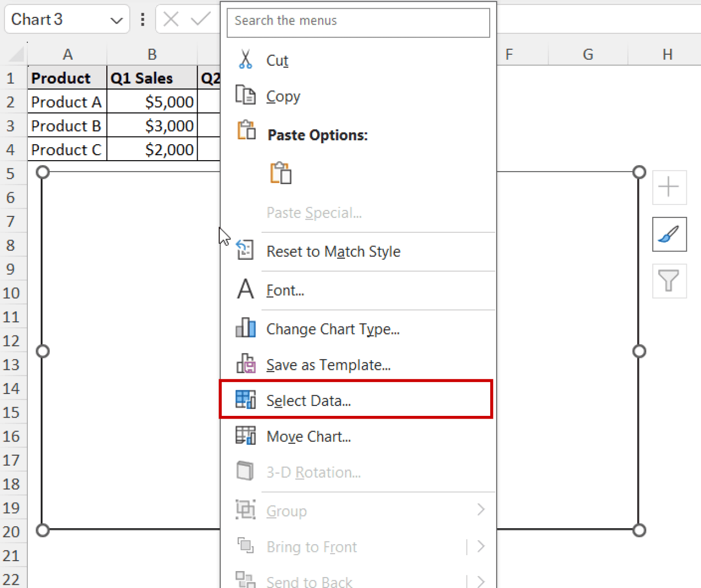This screenshot has width=701, height=588.
Task: Choose Move Chart from the menu
Action: (309, 436)
